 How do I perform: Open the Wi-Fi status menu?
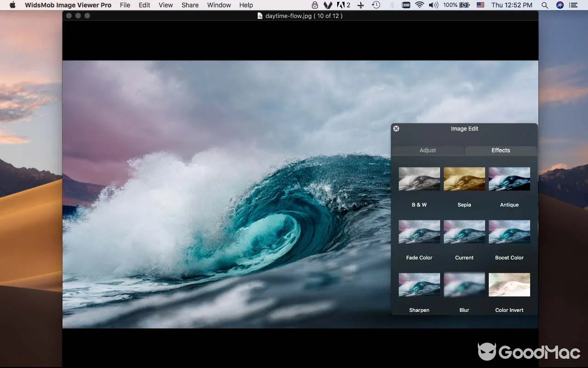pyautogui.click(x=419, y=5)
